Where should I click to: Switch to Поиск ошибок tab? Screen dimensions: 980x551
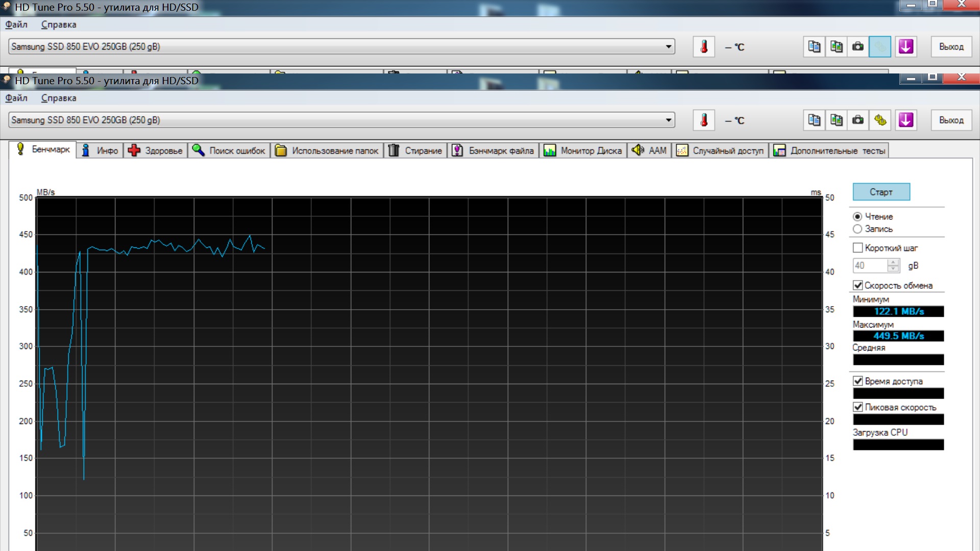229,151
